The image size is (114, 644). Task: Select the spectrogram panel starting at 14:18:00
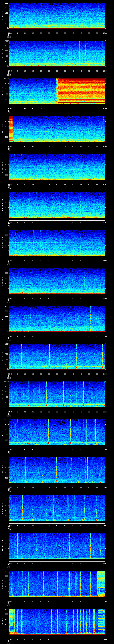[x=57, y=167]
